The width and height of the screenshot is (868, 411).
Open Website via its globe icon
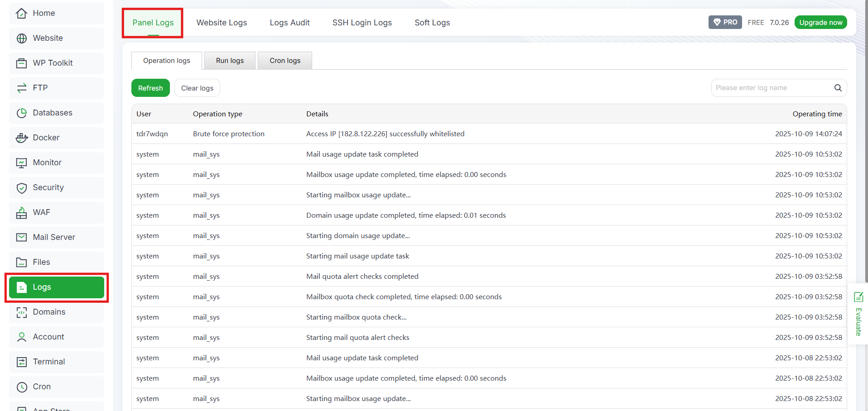point(21,38)
